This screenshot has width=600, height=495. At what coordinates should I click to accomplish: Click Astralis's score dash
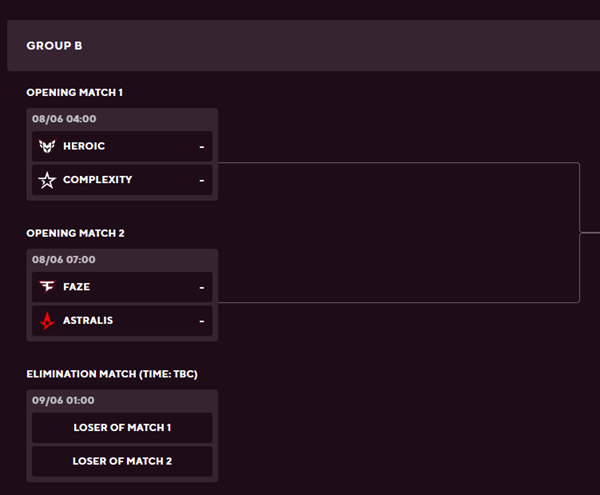[x=202, y=321]
